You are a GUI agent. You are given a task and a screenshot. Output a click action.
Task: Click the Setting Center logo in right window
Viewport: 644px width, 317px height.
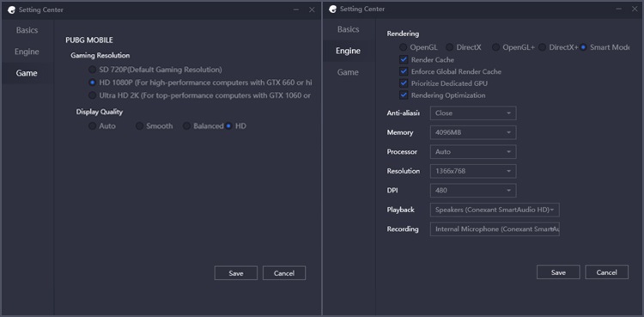332,9
